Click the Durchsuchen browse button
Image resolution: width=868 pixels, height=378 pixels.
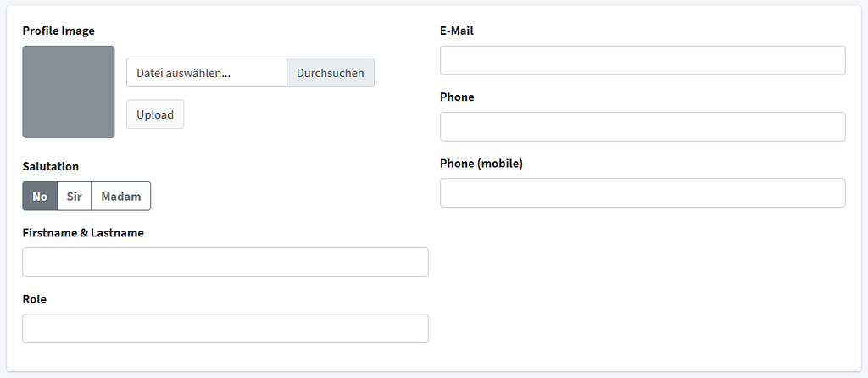point(331,73)
